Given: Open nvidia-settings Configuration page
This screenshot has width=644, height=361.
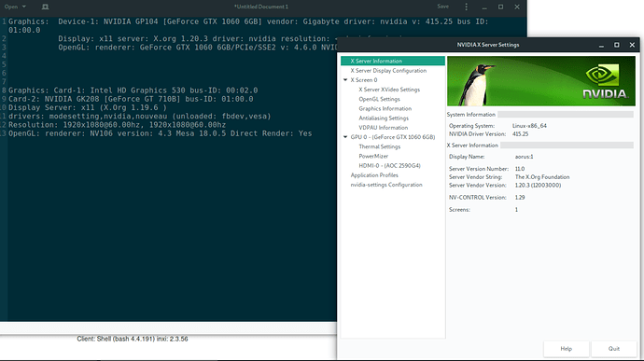Looking at the screenshot, I should 386,185.
